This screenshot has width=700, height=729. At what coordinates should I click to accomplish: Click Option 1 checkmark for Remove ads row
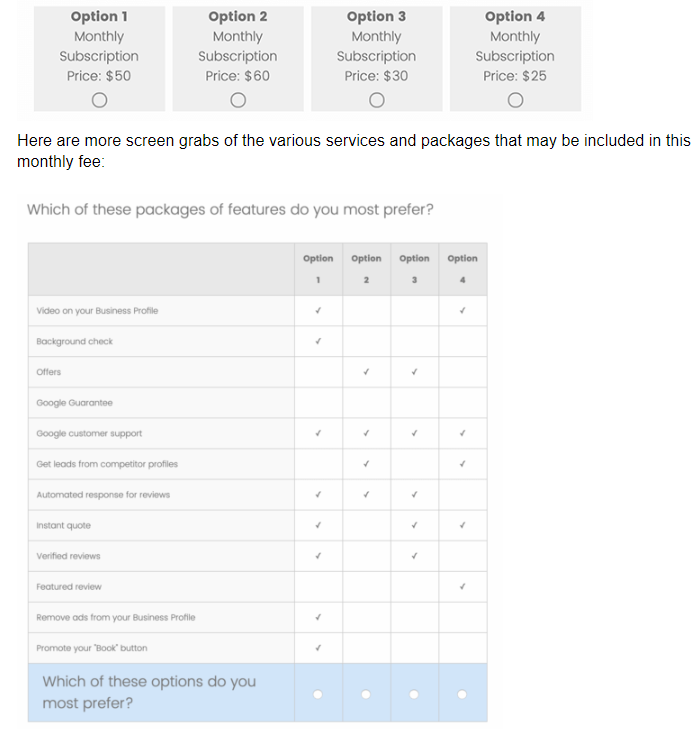(x=318, y=617)
